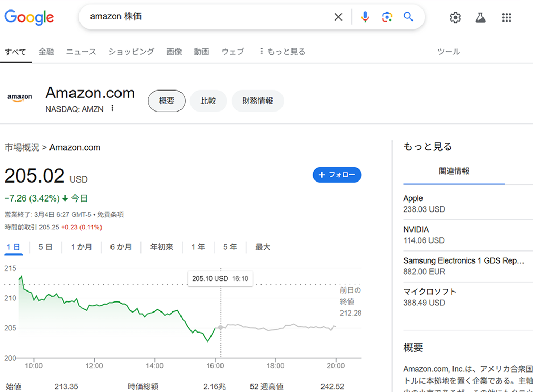Open the 免責条項 disclaimer link

tap(110, 215)
